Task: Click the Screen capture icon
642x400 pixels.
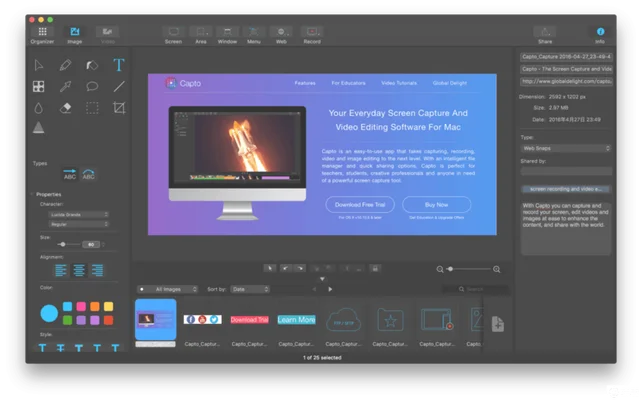Action: pos(174,32)
